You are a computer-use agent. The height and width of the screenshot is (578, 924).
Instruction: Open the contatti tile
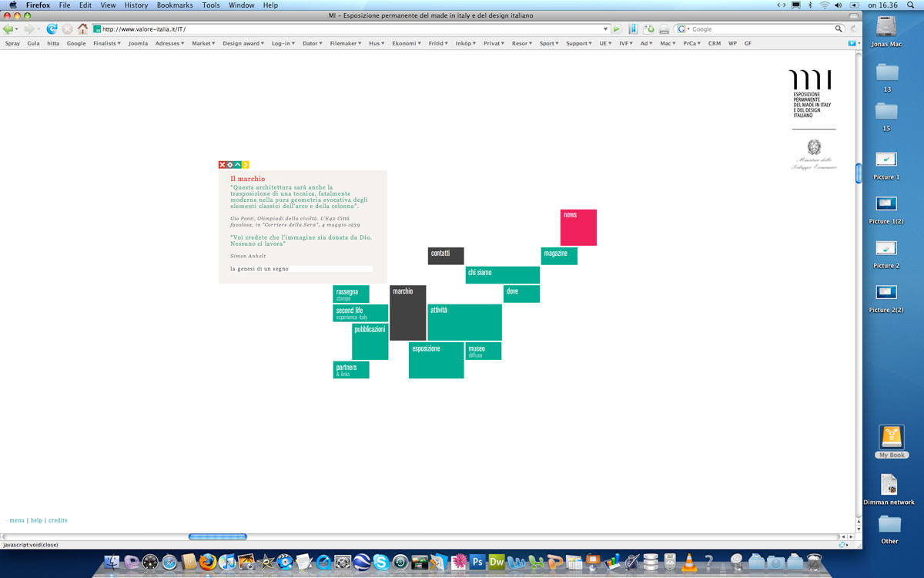[446, 256]
